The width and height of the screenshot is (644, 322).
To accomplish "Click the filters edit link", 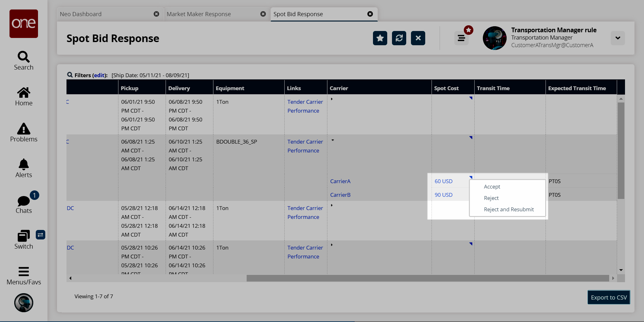I will (99, 75).
